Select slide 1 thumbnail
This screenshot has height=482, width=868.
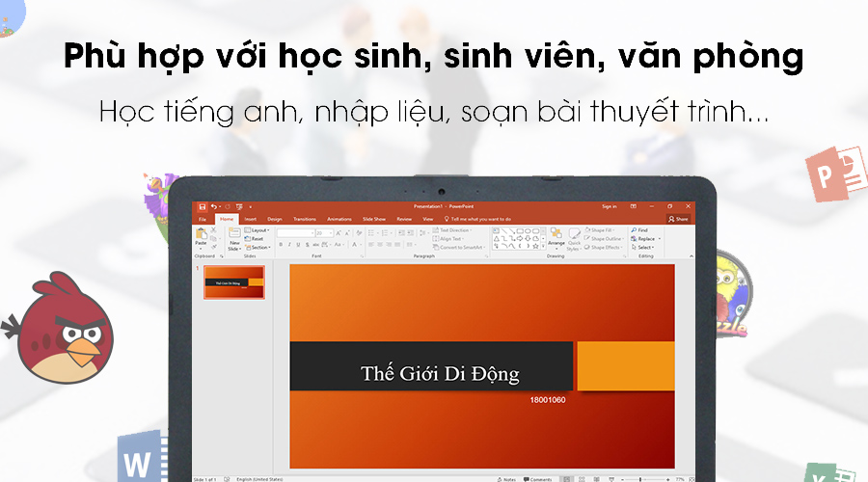point(234,282)
